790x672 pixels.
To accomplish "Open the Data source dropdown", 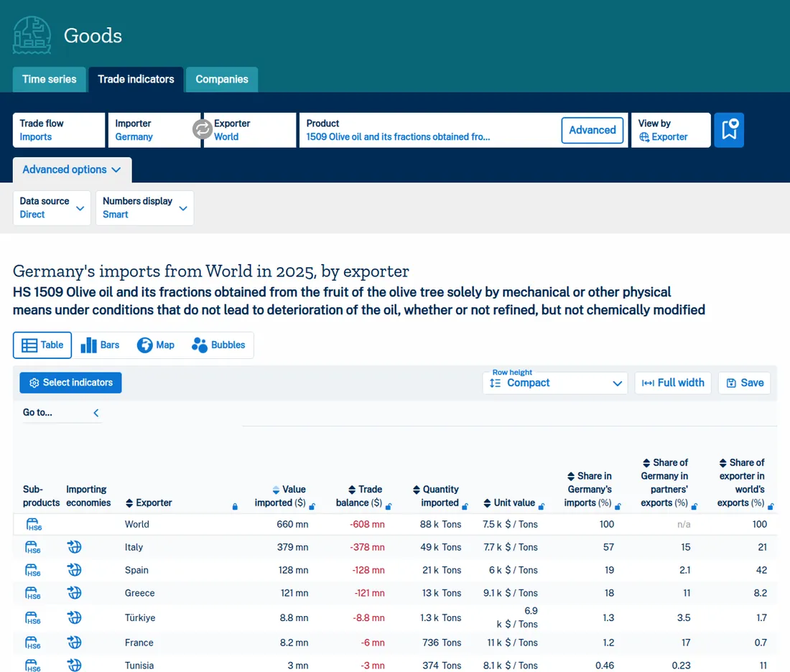I will click(x=52, y=207).
